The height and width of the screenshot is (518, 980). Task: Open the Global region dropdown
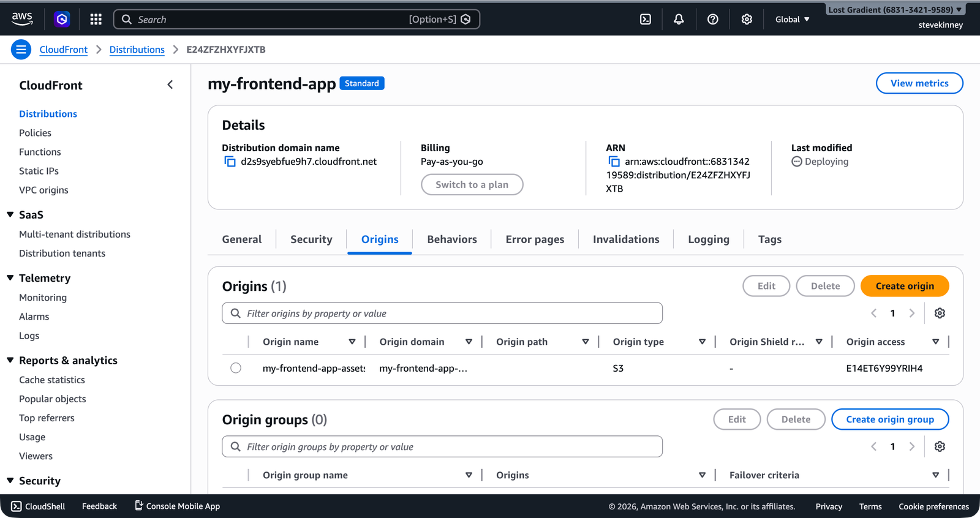792,20
